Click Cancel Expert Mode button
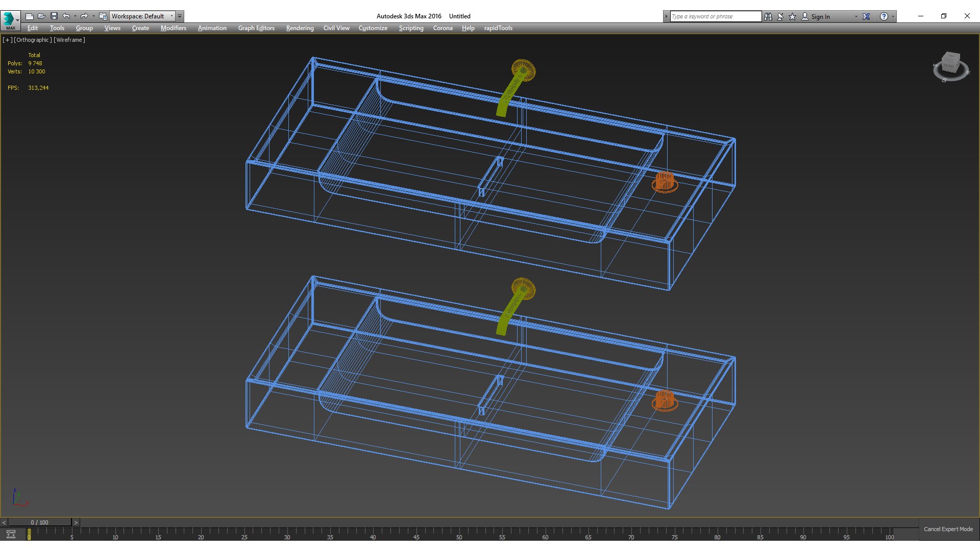Image resolution: width=980 pixels, height=551 pixels. (948, 529)
